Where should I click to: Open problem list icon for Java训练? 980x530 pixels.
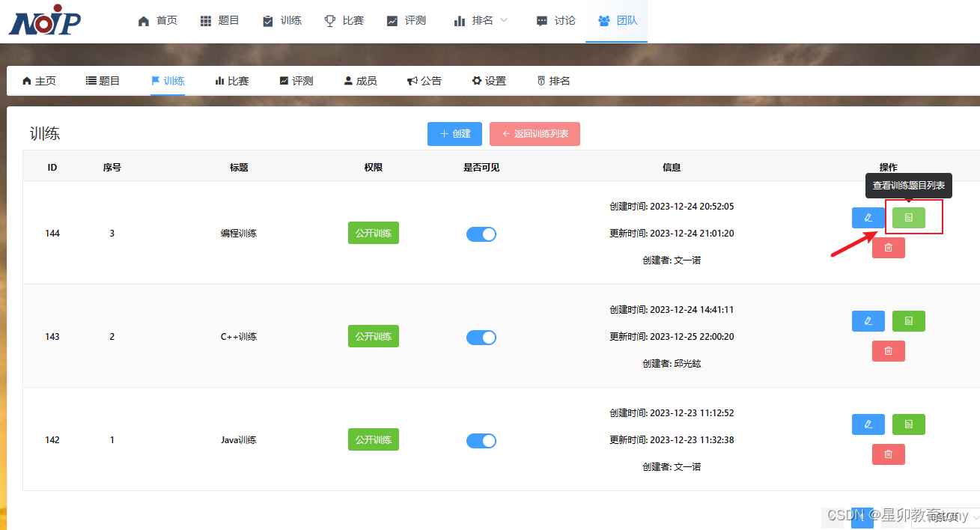(908, 424)
